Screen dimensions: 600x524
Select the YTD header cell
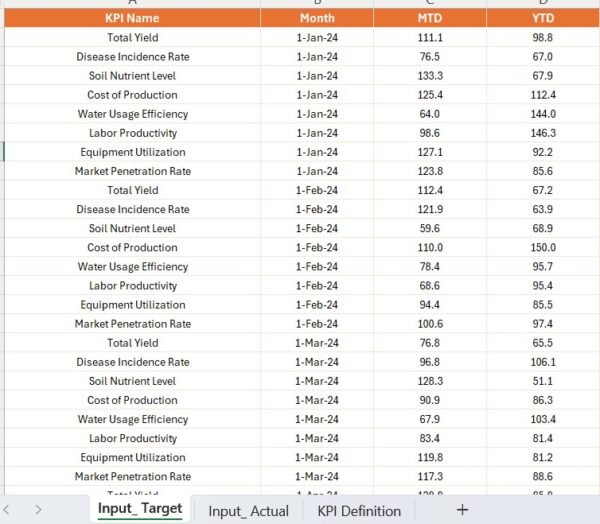pyautogui.click(x=543, y=18)
